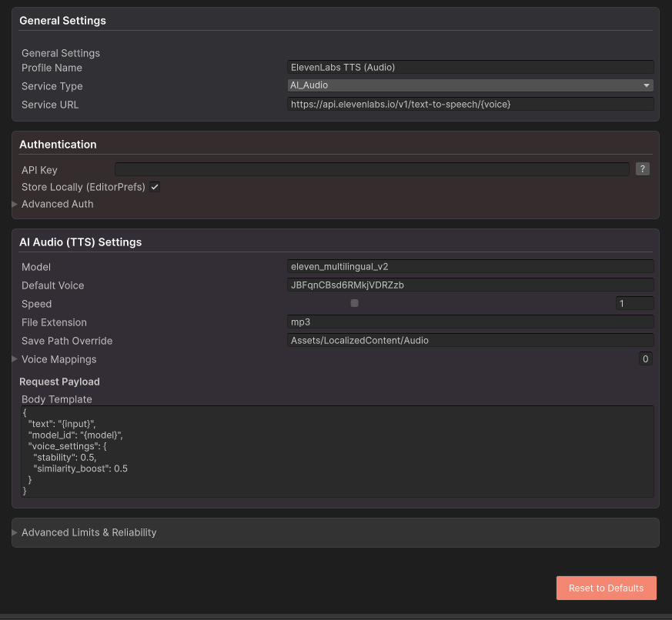Click the API Key help question mark button
The height and width of the screenshot is (620, 672).
click(643, 169)
